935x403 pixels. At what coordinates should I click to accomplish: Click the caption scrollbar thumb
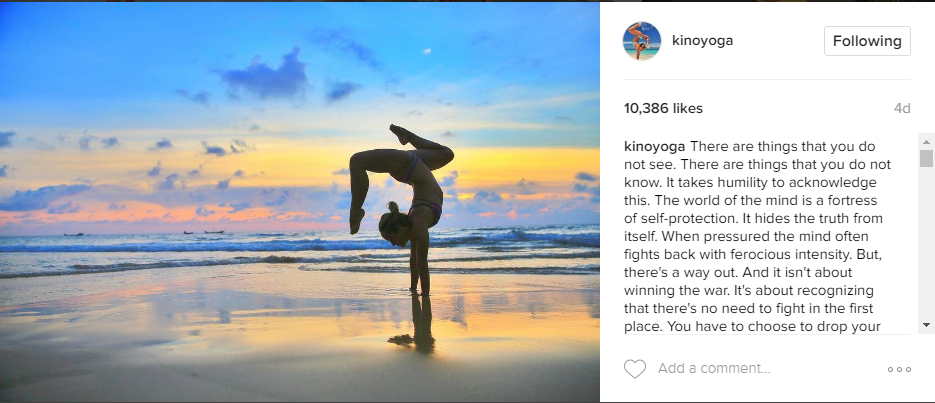(927, 158)
